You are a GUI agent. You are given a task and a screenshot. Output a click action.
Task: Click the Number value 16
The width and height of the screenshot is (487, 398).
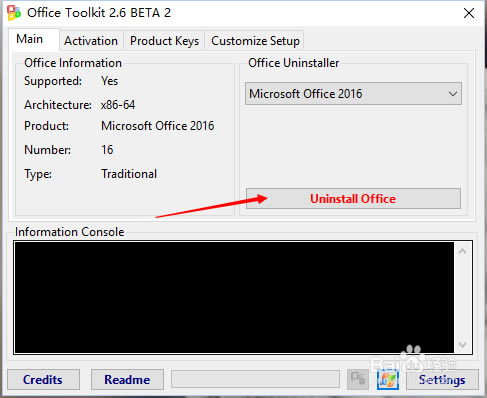107,150
